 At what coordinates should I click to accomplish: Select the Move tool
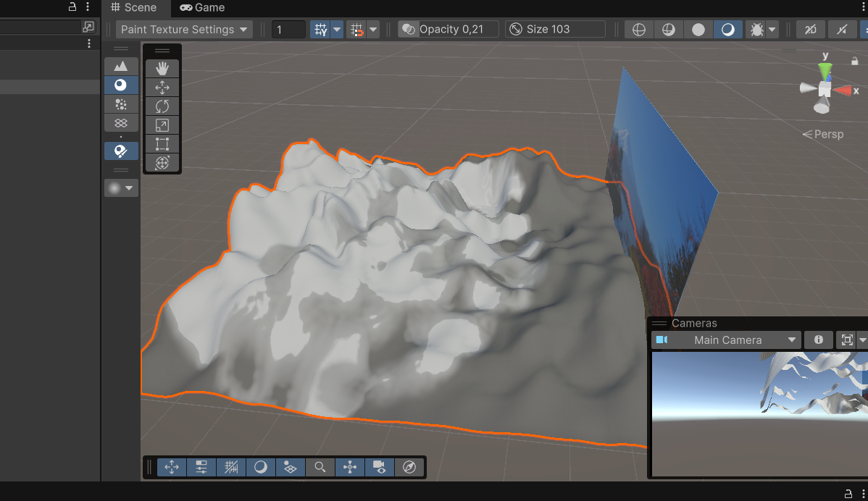(x=162, y=88)
